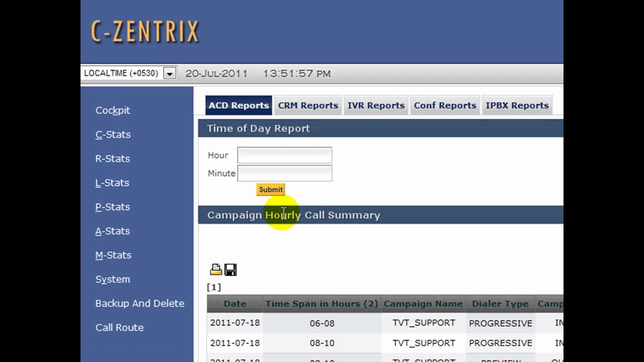Screen dimensions: 644x362
Task: Click the C-ZENTRIX logo
Action: point(145,31)
